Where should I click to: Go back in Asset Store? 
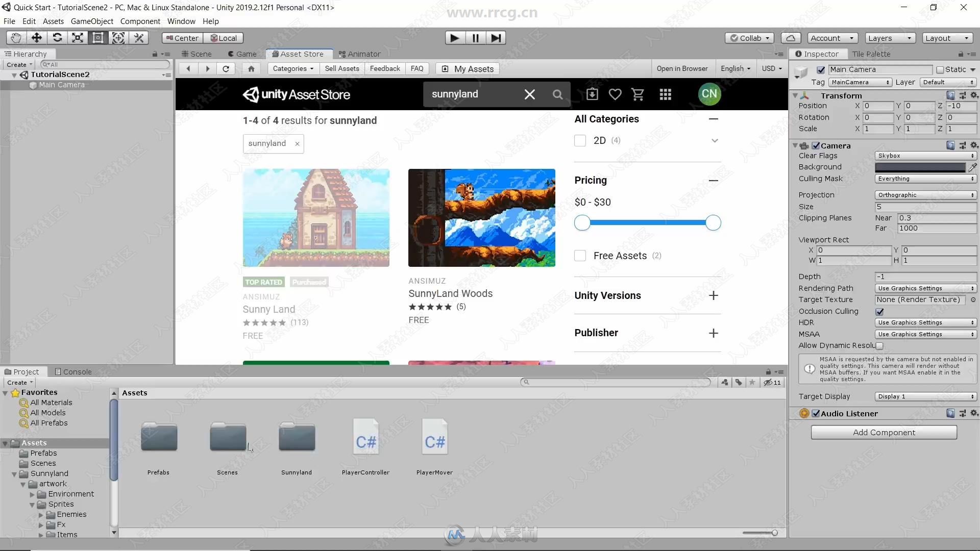point(188,68)
